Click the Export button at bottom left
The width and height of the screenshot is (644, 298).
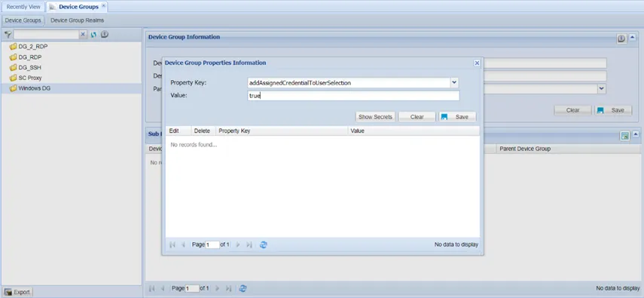pyautogui.click(x=17, y=292)
